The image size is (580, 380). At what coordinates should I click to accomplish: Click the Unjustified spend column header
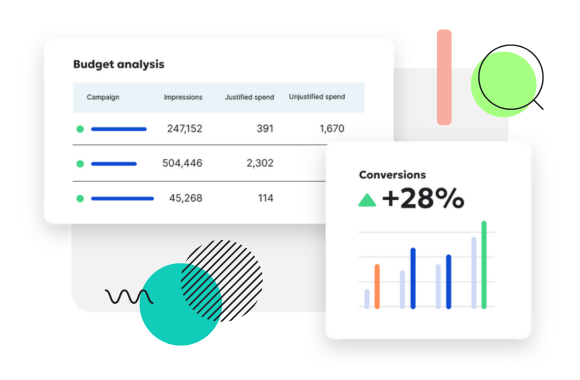317,97
